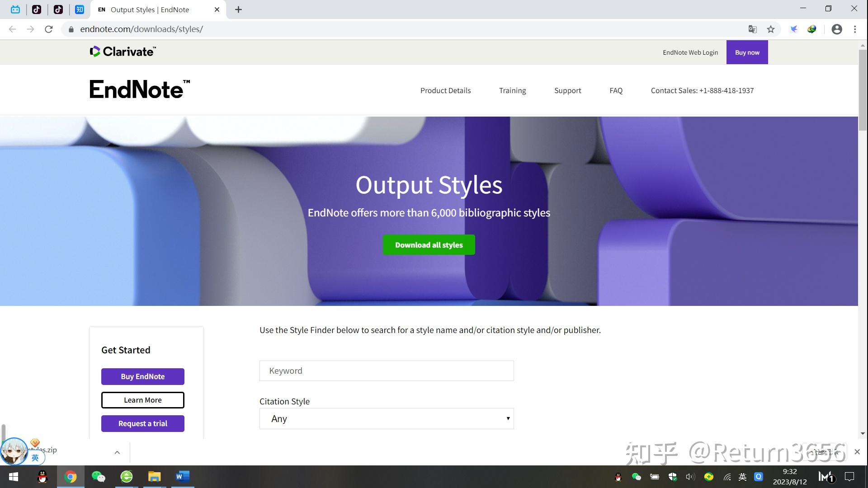
Task: Click Download all styles button
Action: click(x=429, y=245)
